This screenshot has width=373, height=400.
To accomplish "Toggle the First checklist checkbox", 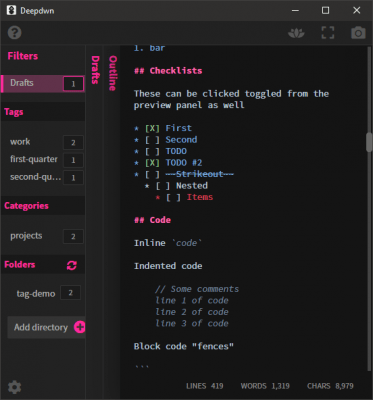I will [x=152, y=128].
